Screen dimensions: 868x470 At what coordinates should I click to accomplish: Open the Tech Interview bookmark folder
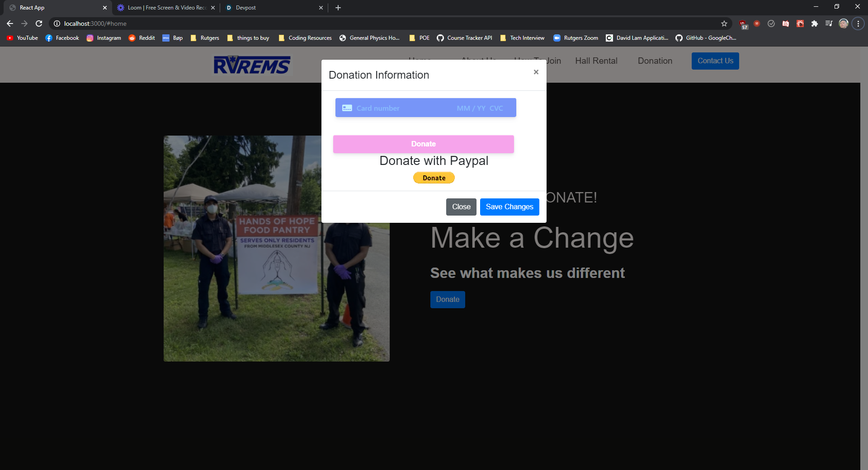coord(523,38)
